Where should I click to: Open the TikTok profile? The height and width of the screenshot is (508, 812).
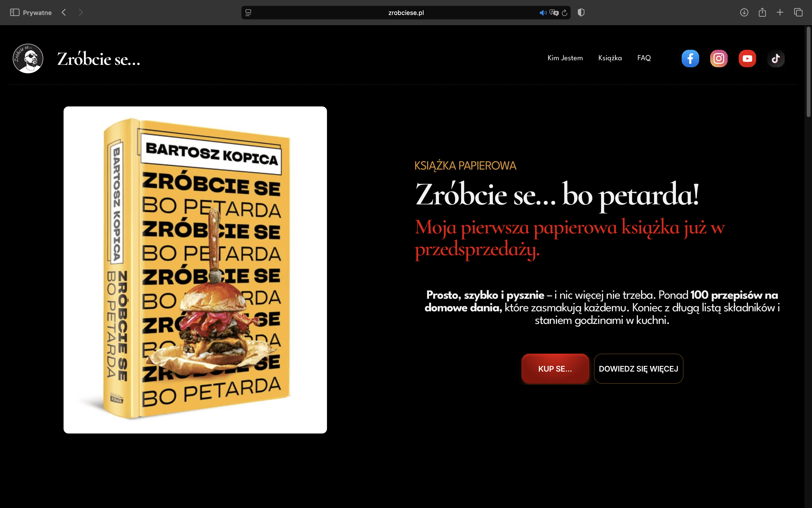click(x=776, y=59)
